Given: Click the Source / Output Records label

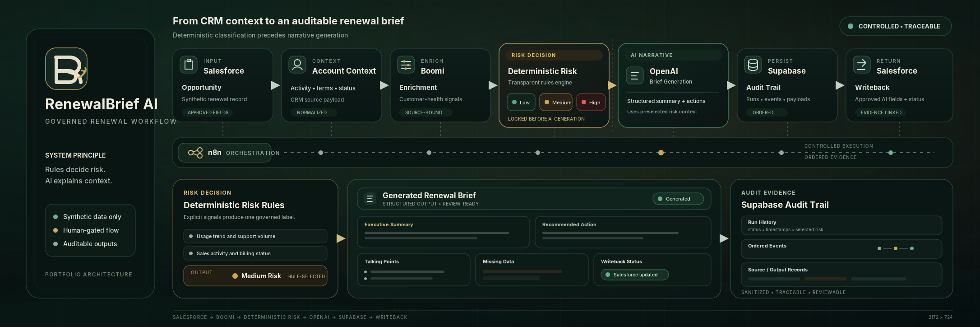Looking at the screenshot, I should (x=778, y=270).
